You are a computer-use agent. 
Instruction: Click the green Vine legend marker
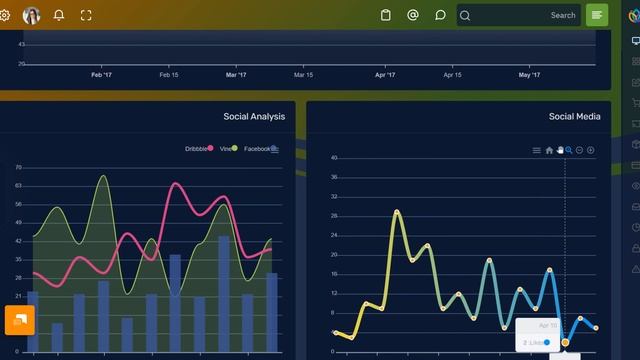tap(235, 148)
